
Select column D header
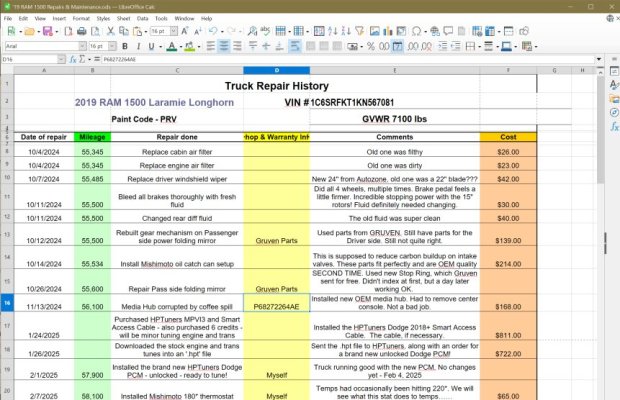276,70
